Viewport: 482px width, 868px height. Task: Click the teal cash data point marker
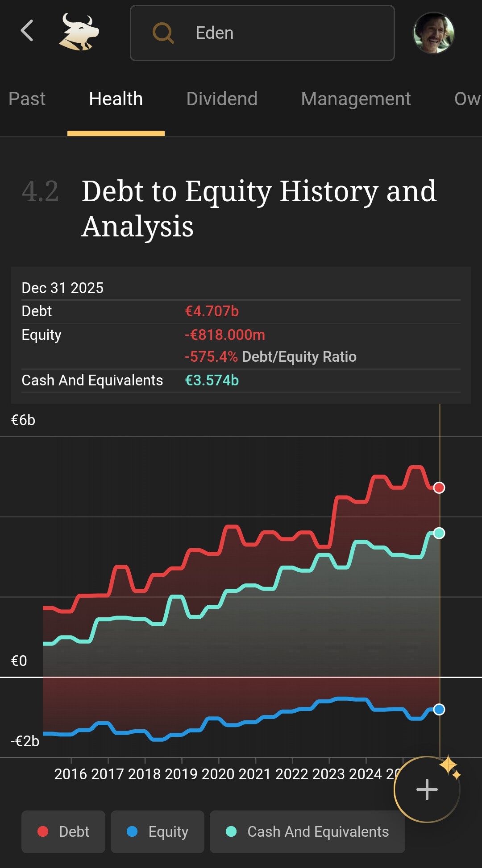click(439, 533)
